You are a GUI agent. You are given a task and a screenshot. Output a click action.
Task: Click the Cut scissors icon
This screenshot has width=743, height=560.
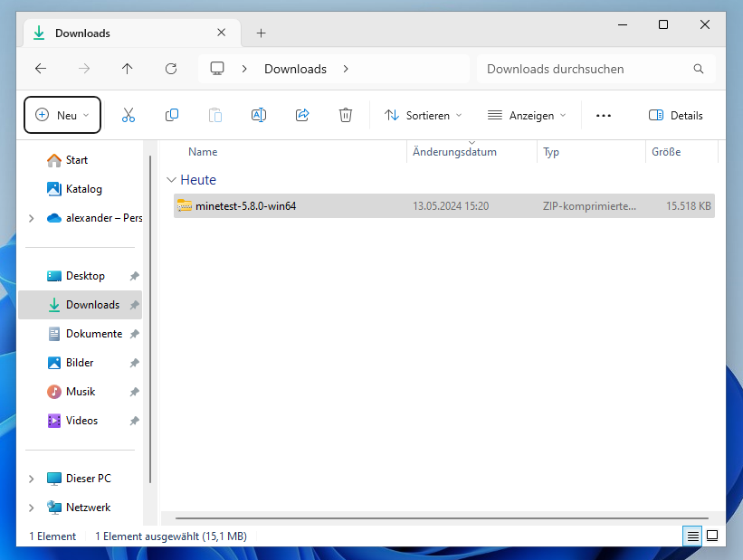pyautogui.click(x=129, y=115)
